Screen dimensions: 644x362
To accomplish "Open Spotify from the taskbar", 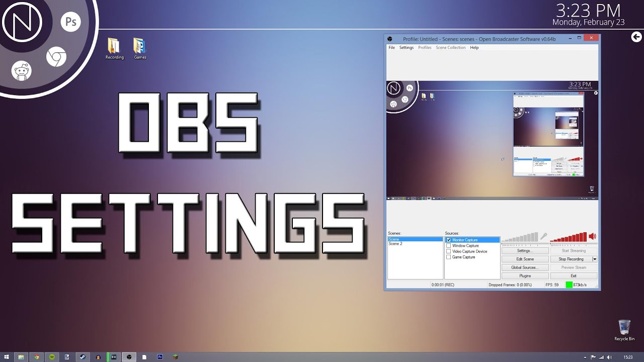I will [x=52, y=357].
